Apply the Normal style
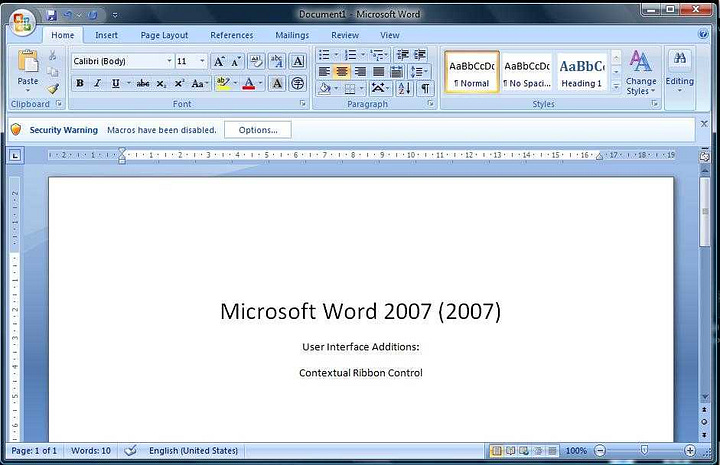This screenshot has width=720, height=465. [472, 72]
